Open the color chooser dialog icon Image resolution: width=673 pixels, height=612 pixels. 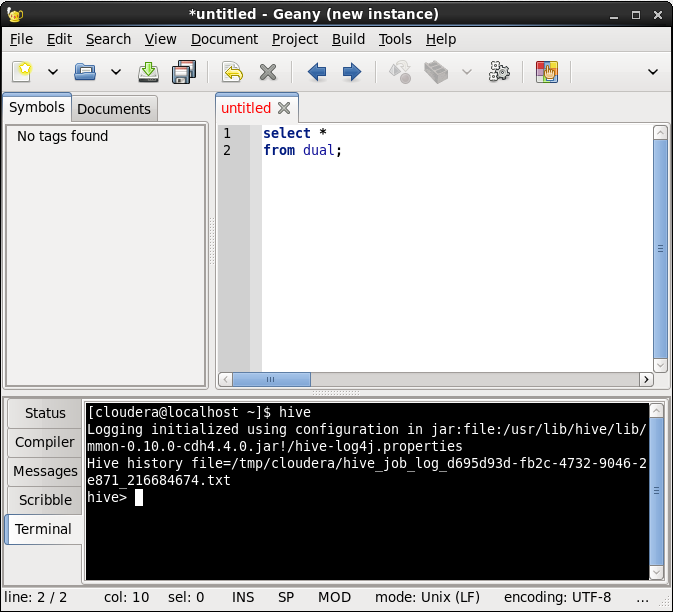[x=547, y=72]
